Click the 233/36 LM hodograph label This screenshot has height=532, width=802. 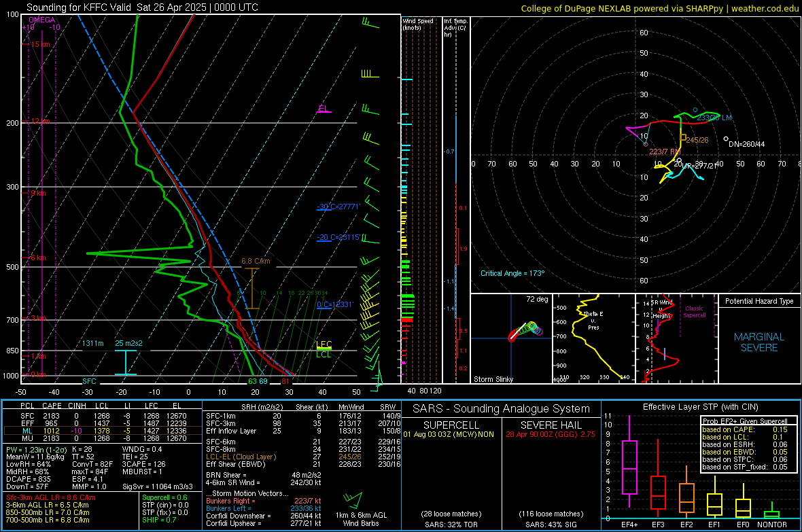point(714,118)
